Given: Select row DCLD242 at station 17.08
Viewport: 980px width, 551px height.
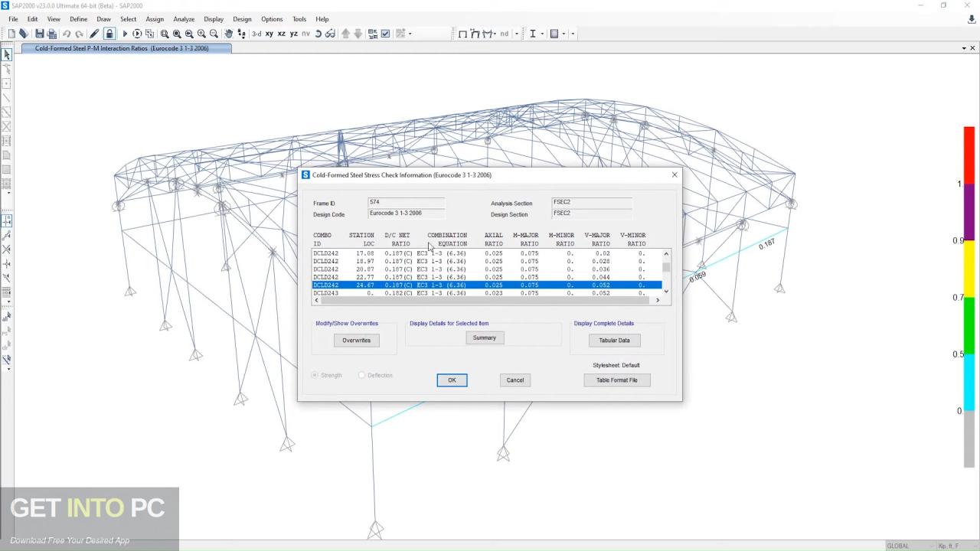Looking at the screenshot, I should click(486, 253).
